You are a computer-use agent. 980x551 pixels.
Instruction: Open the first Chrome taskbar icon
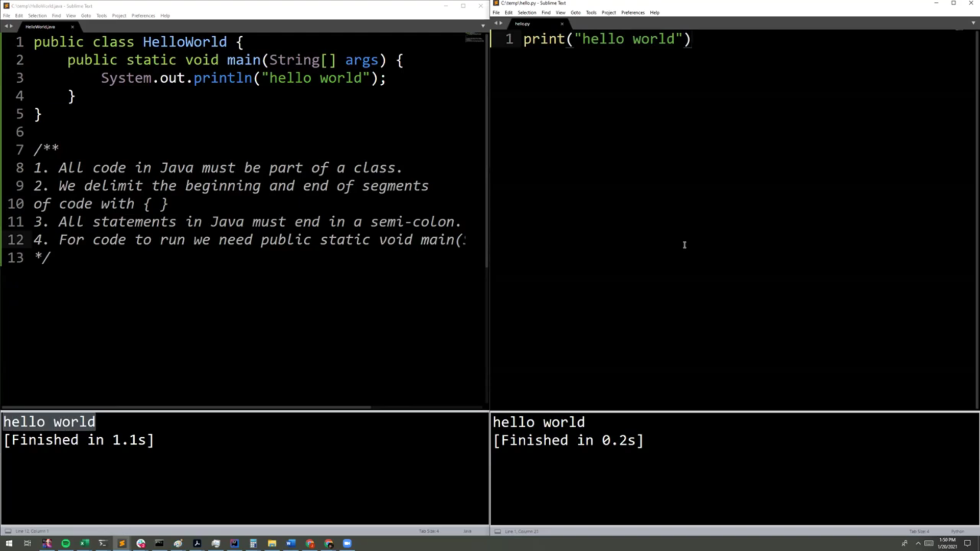310,543
